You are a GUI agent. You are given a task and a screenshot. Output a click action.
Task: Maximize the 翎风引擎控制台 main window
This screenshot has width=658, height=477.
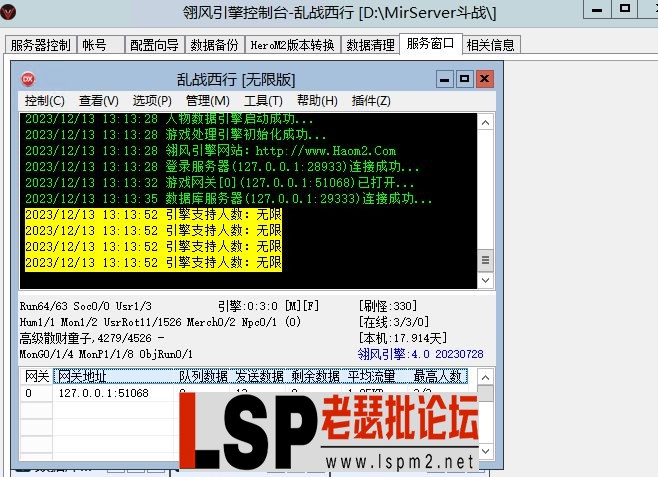[624, 9]
